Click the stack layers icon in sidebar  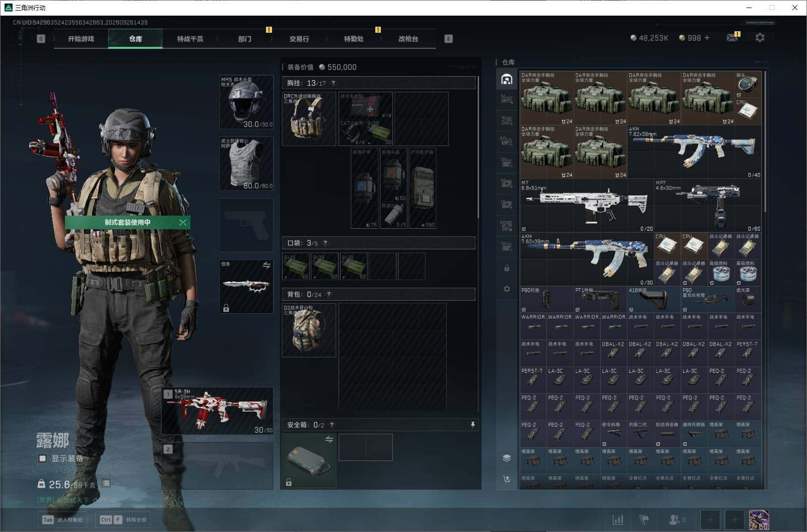507,458
